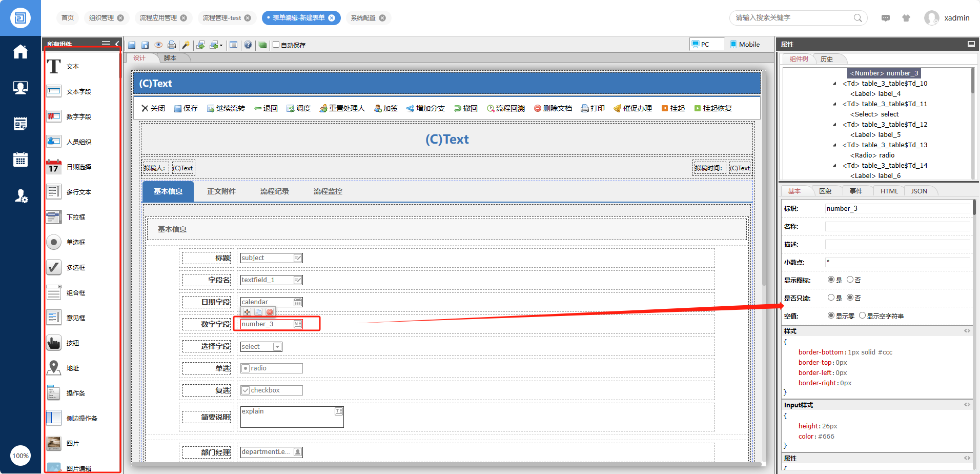Select the 地址 address component

coord(54,368)
